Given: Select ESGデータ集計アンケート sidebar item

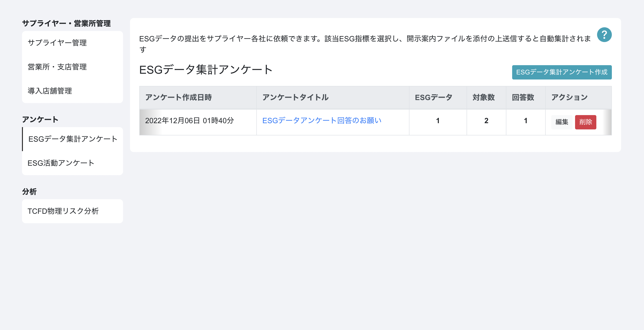Looking at the screenshot, I should point(72,139).
